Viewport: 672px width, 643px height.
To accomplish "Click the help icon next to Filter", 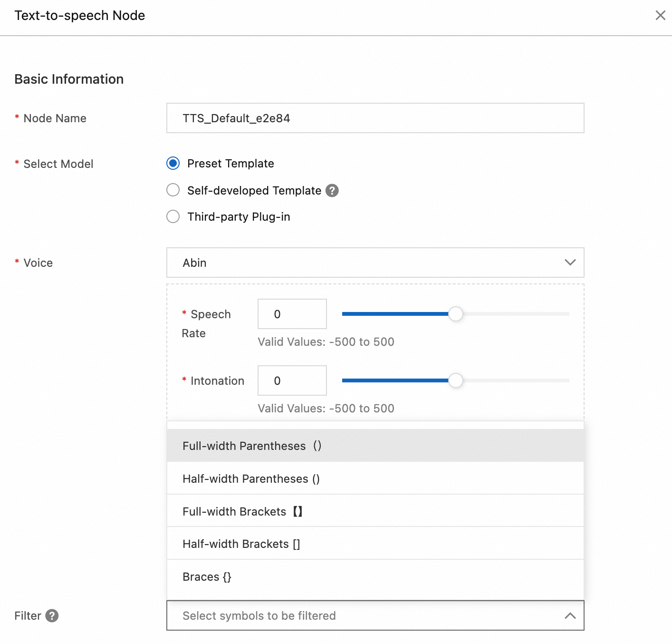I will pyautogui.click(x=52, y=616).
